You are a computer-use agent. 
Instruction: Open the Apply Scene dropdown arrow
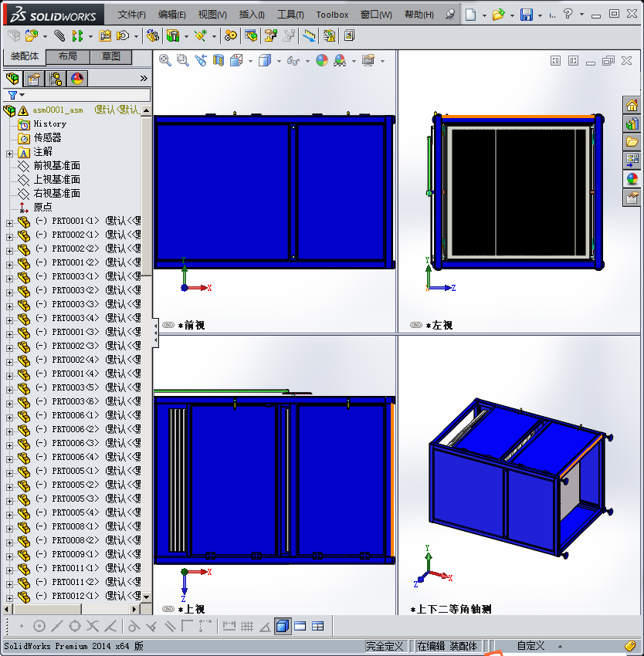coord(354,61)
